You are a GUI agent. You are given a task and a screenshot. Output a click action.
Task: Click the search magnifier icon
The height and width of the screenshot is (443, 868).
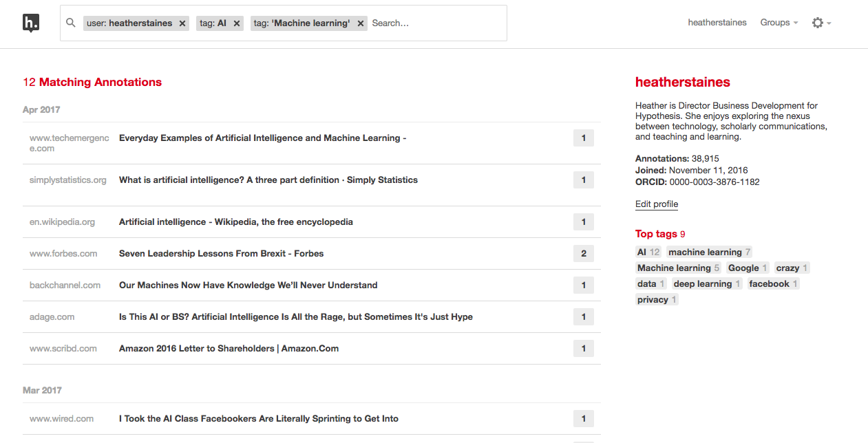70,23
